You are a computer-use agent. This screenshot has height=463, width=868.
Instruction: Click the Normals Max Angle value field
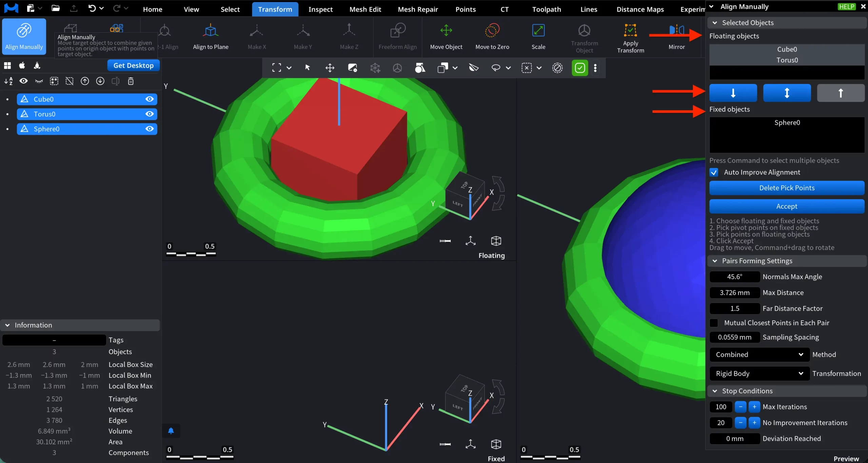734,277
